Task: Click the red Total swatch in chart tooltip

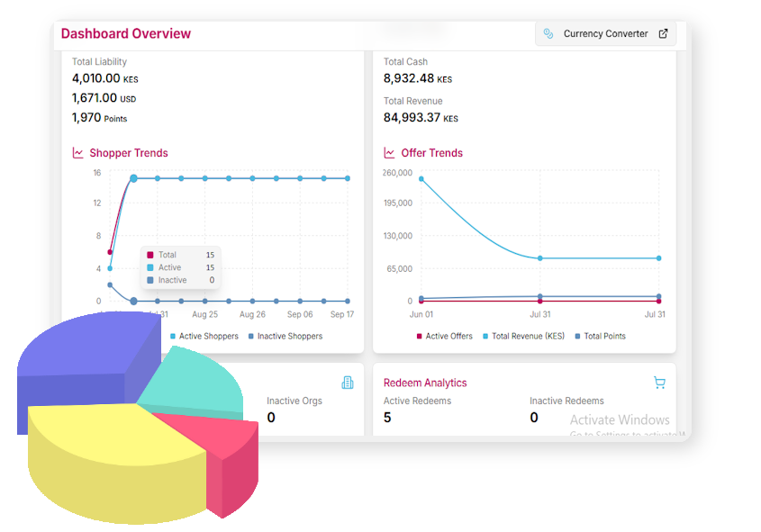Action: [150, 256]
